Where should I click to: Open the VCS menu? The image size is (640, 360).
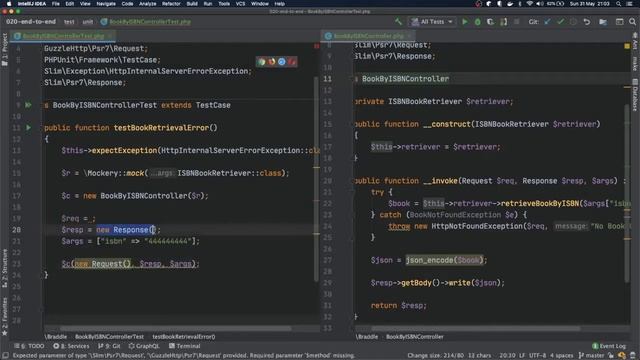click(x=240, y=4)
